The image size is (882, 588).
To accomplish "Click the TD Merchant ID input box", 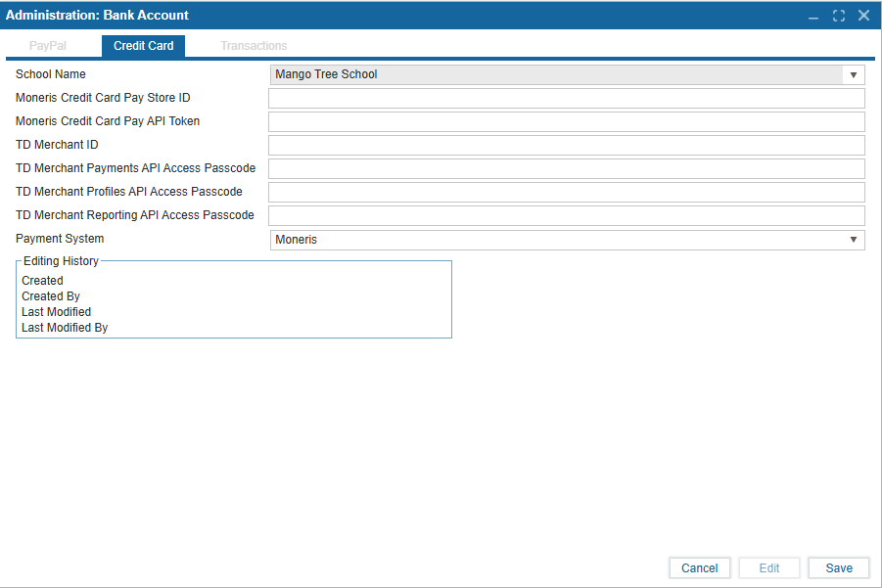I will pyautogui.click(x=566, y=145).
